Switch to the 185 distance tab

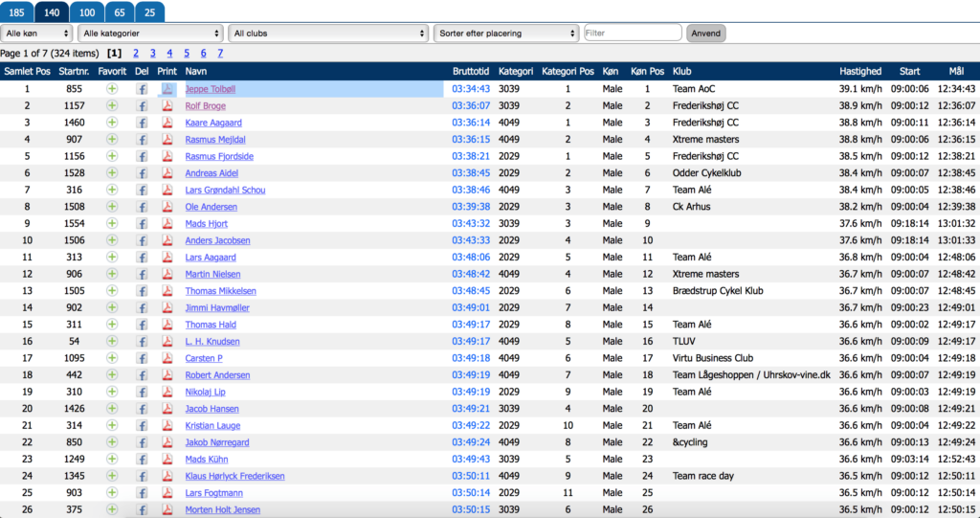tap(16, 11)
